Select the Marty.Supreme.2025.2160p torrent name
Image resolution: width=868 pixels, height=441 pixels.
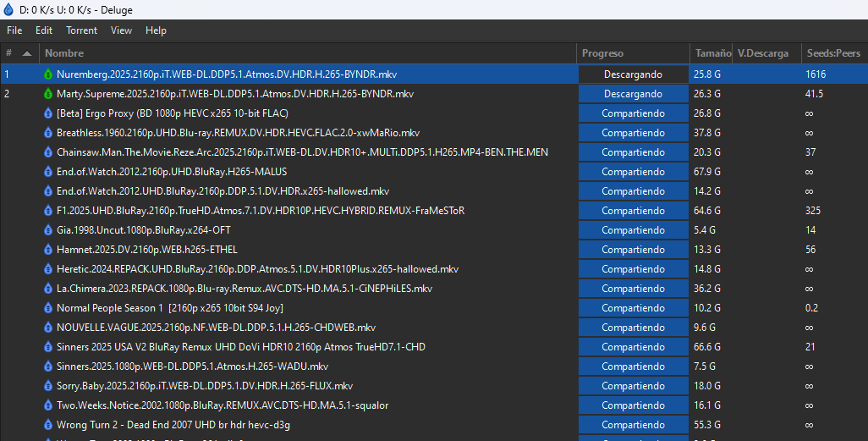[x=235, y=94]
